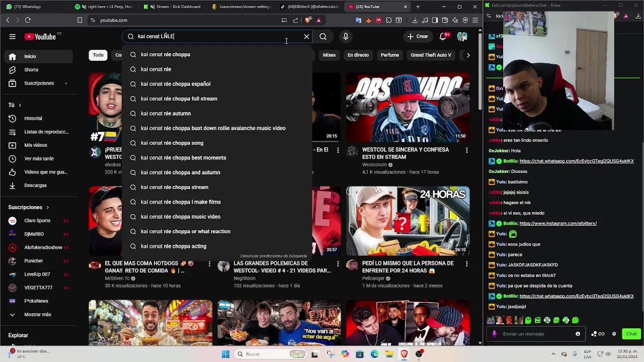
Task: Open Brave from the taskbar
Action: [x=404, y=354]
